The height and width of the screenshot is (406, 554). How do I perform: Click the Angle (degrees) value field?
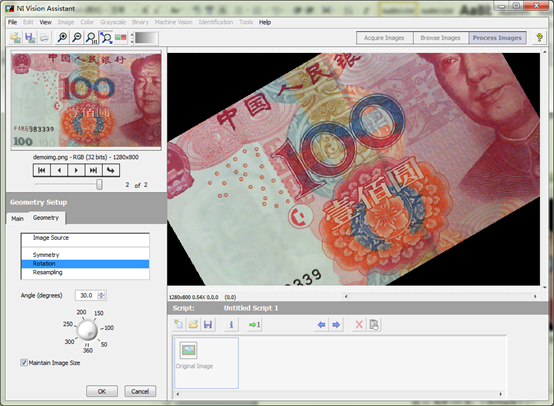pyautogui.click(x=86, y=295)
